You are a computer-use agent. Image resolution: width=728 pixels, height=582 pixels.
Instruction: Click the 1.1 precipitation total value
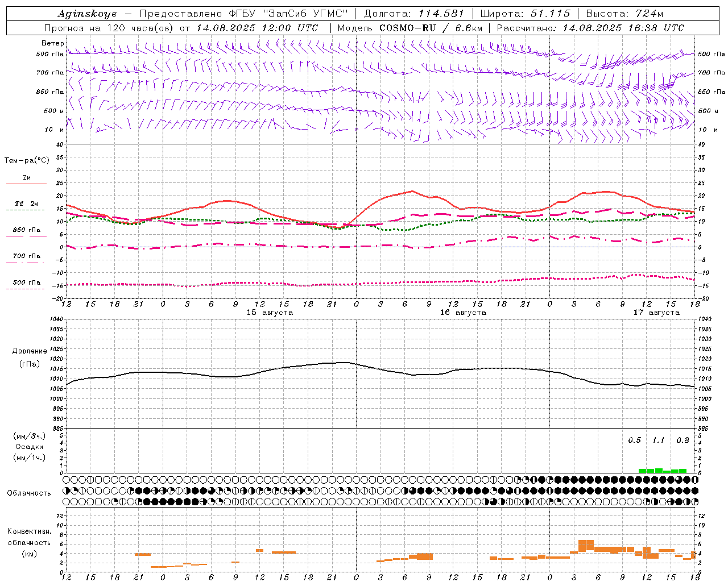pos(658,440)
